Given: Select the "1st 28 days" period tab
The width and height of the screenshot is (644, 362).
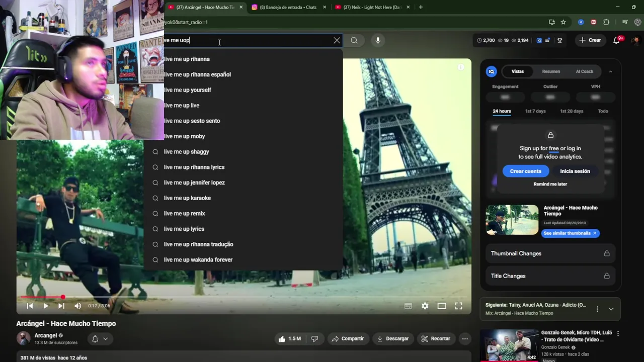Looking at the screenshot, I should [x=572, y=111].
